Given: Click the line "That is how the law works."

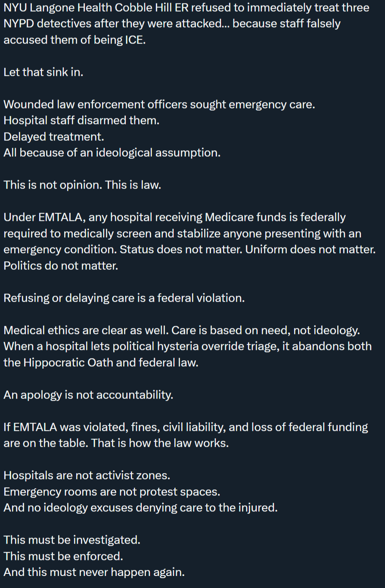Looking at the screenshot, I should click(x=160, y=443).
